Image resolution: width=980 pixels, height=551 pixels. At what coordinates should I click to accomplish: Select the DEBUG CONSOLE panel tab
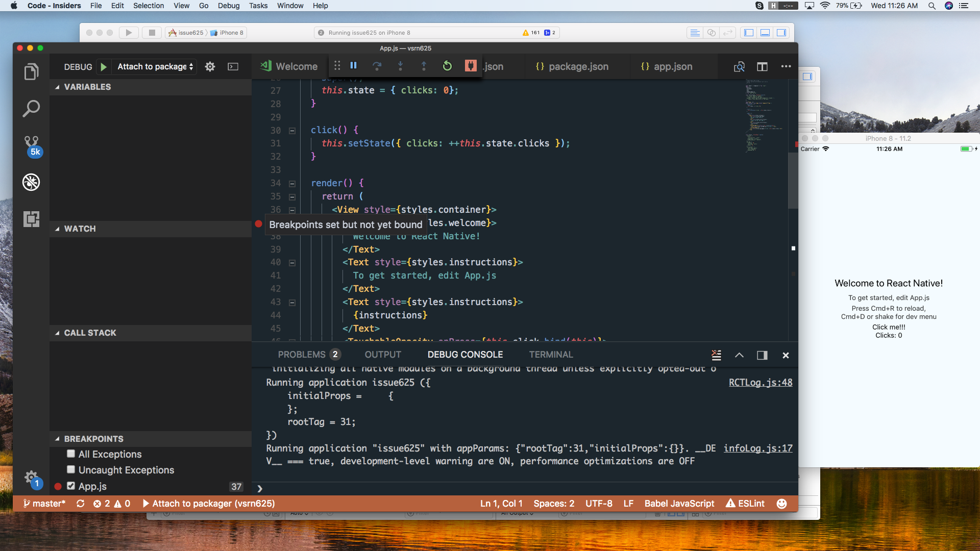click(465, 355)
